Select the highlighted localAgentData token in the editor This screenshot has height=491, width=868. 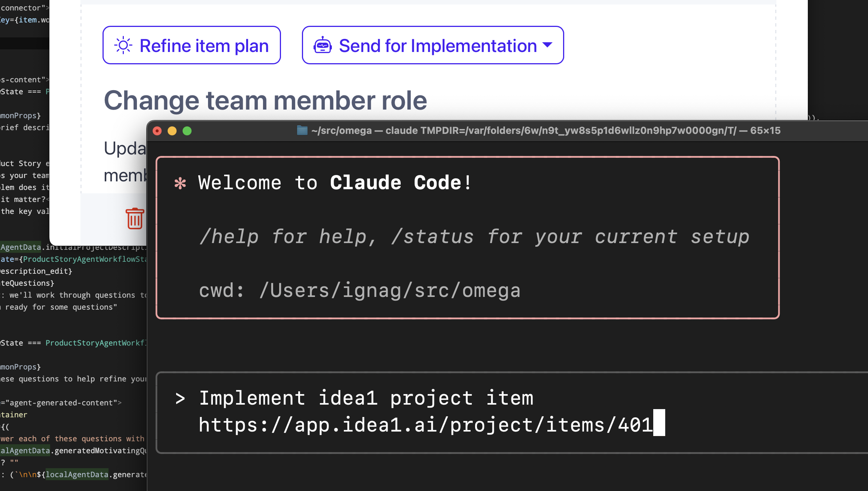77,474
